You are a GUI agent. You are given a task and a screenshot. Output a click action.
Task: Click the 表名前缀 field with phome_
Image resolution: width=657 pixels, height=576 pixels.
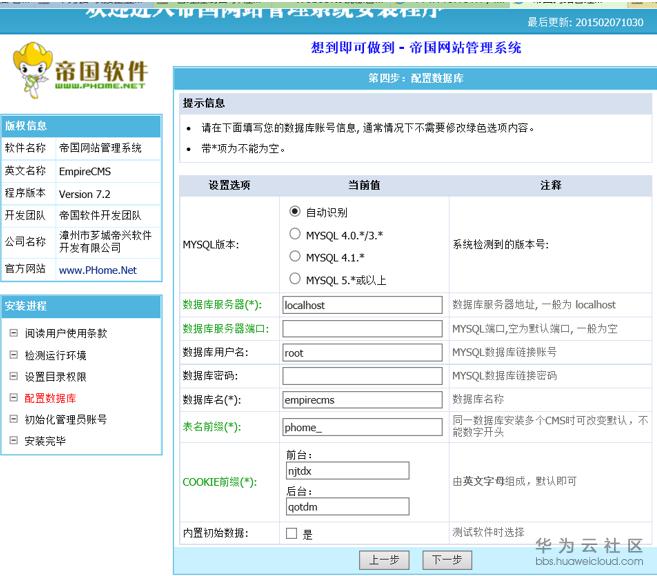362,427
